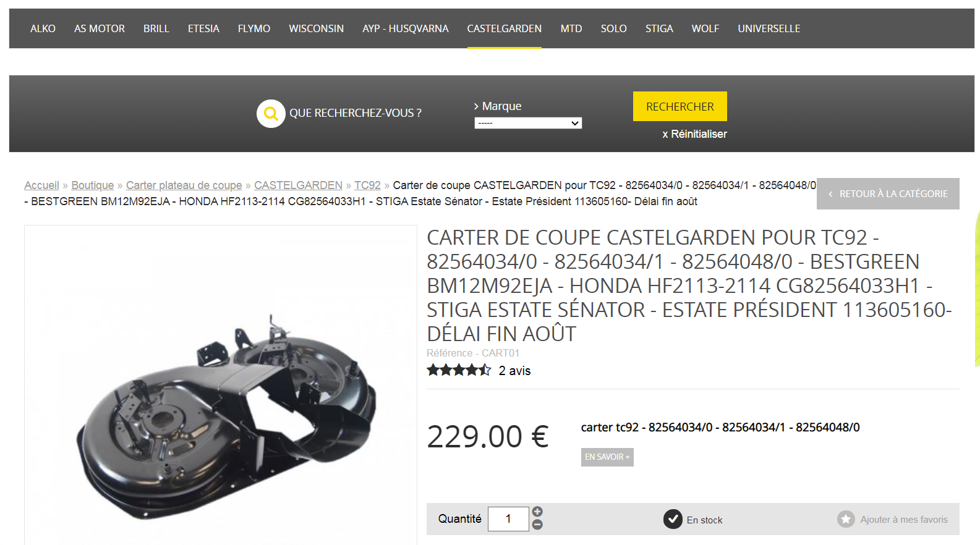Viewport: 980px width, 545px height.
Task: Open the AYP - HUSQVARNA menu item
Action: [x=406, y=28]
